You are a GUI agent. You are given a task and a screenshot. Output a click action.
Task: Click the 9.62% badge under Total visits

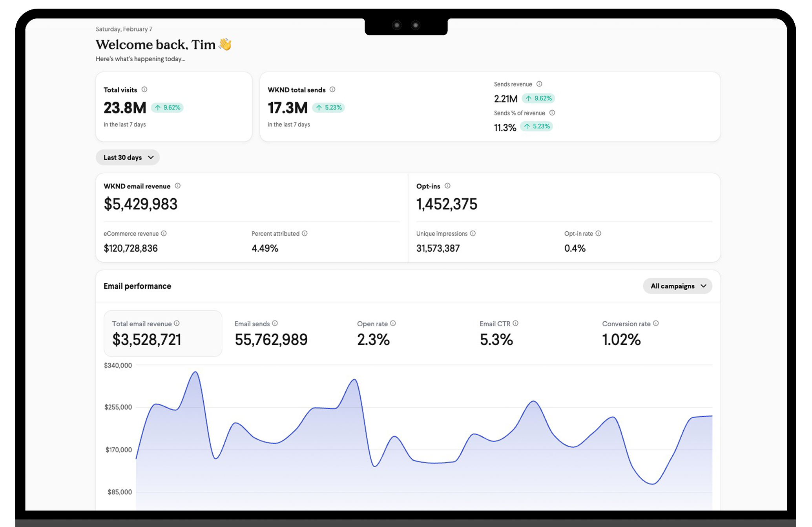point(168,108)
